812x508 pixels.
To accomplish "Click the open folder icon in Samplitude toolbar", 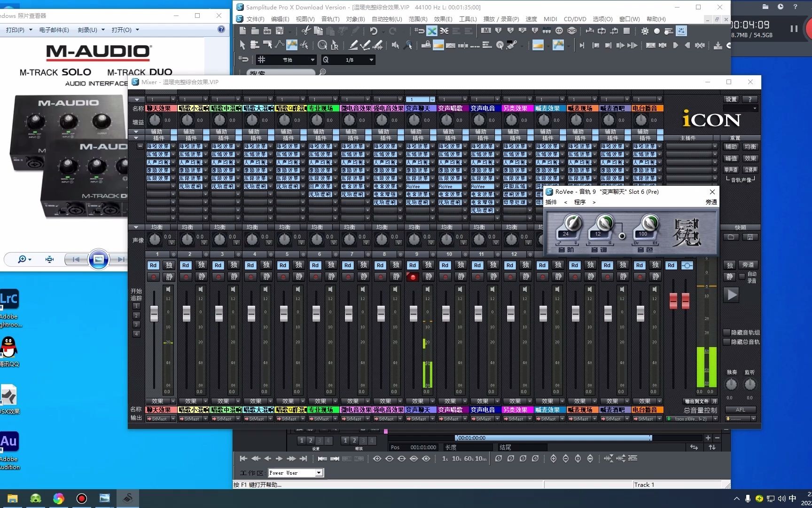I will [255, 31].
